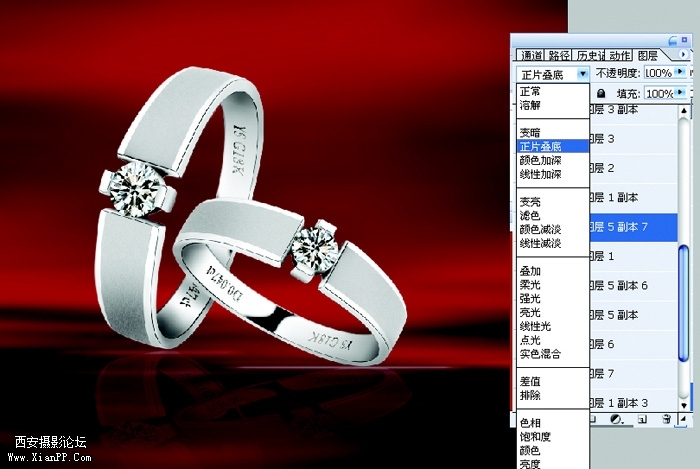The width and height of the screenshot is (700, 469).
Task: Switch to the 动作 tab
Action: click(620, 55)
